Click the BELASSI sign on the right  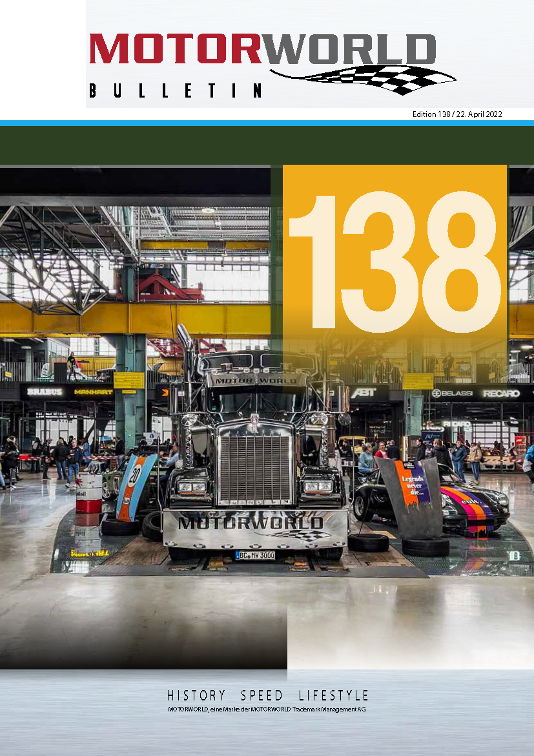[x=454, y=394]
